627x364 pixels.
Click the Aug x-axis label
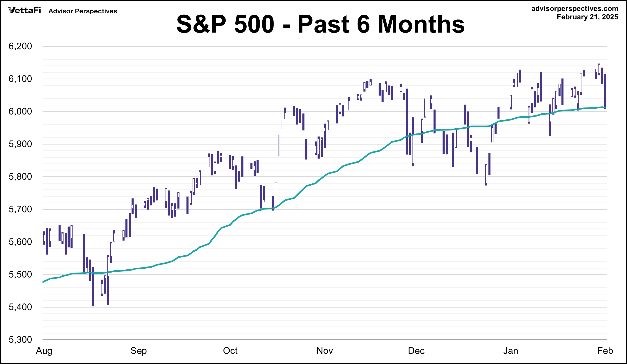44,351
